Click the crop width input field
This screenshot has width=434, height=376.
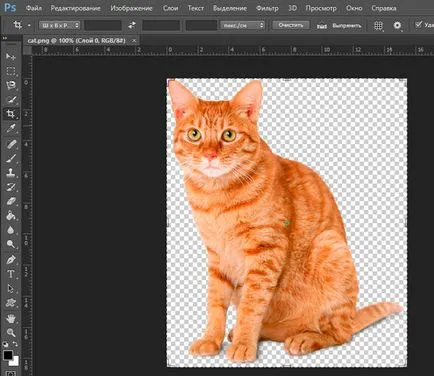(103, 25)
